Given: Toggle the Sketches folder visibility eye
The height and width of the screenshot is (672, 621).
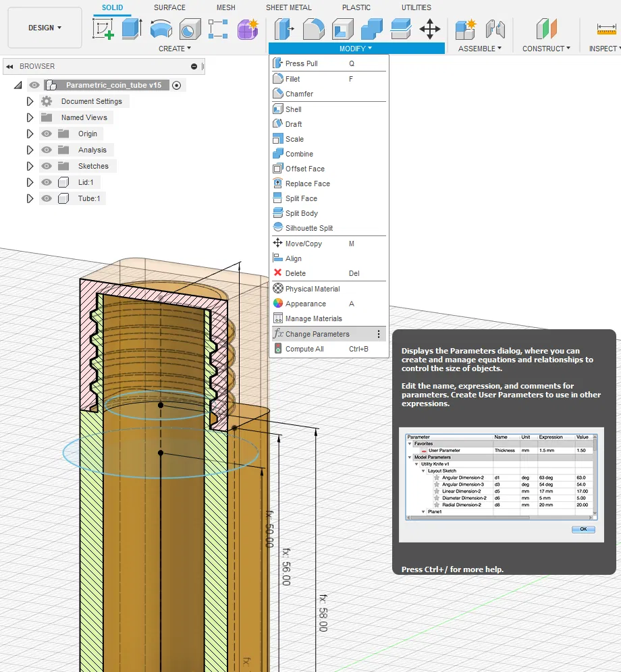Looking at the screenshot, I should click(47, 166).
